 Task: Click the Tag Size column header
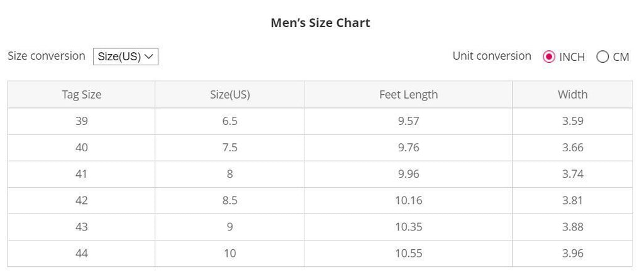click(81, 95)
